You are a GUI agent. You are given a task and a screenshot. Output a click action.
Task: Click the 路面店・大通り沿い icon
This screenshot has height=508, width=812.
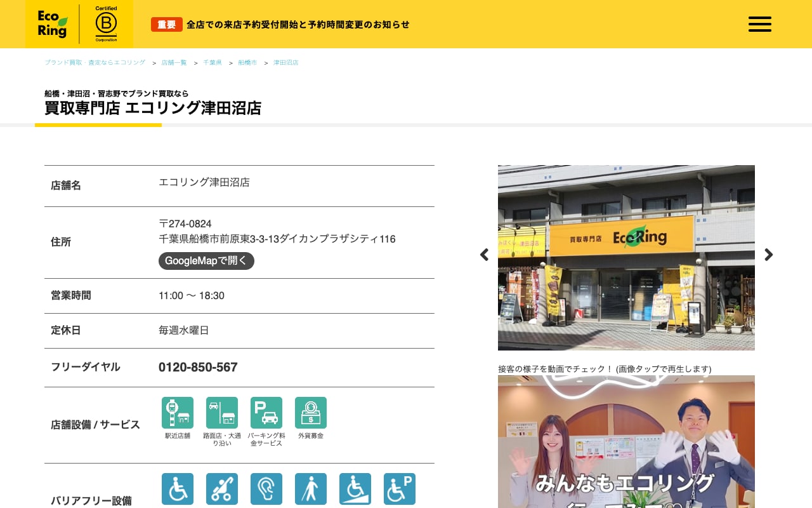click(x=222, y=413)
